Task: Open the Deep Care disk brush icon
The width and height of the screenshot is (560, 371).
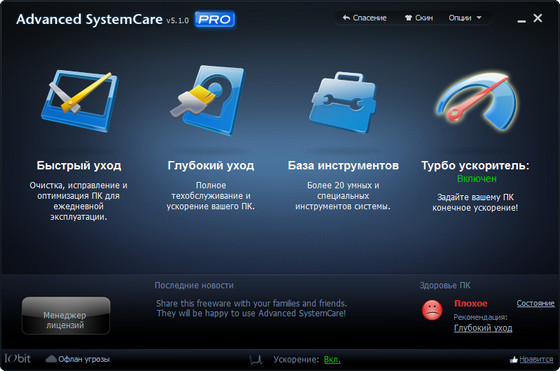Action: coord(208,100)
